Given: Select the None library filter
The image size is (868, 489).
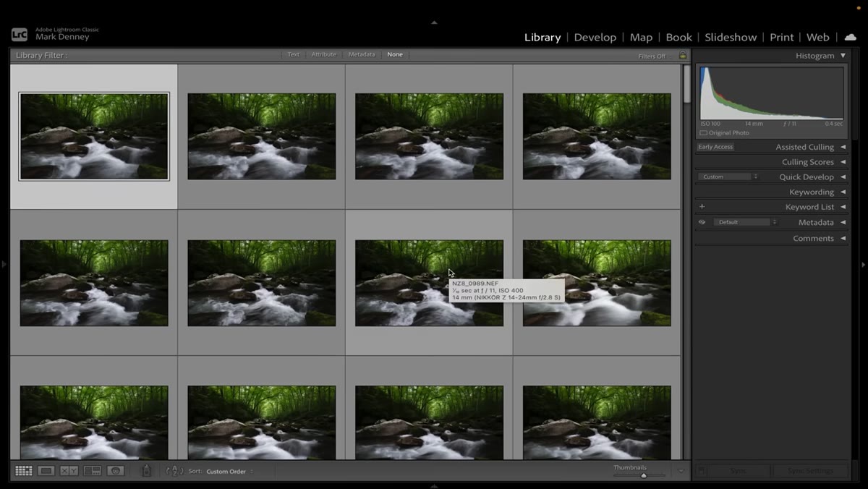Looking at the screenshot, I should pos(395,55).
